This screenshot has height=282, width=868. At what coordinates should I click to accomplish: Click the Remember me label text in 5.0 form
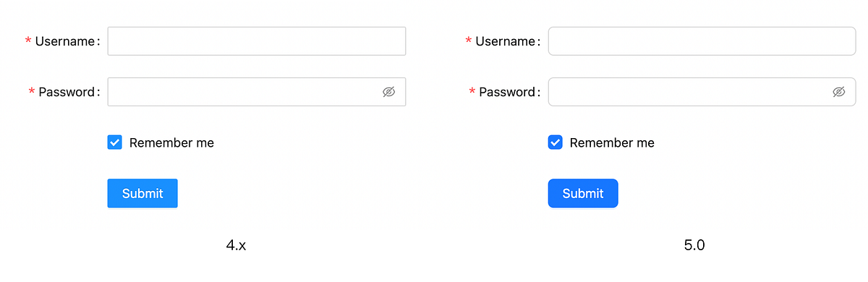point(612,142)
